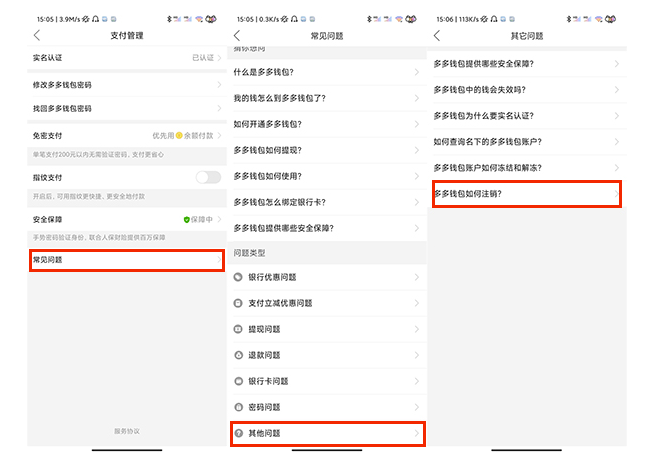Screen dimensions: 649x465
Task: Click the gold coin icon beside 余额付款
Action: (179, 136)
